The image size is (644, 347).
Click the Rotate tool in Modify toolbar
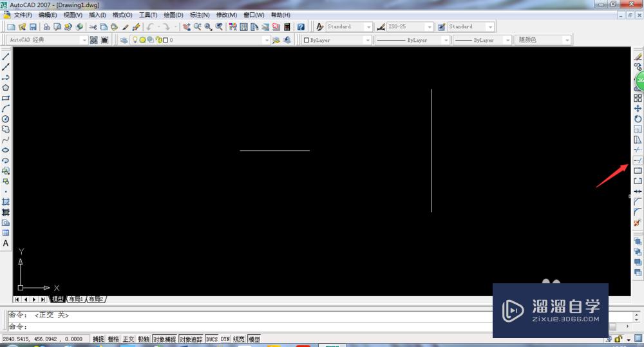coord(638,118)
